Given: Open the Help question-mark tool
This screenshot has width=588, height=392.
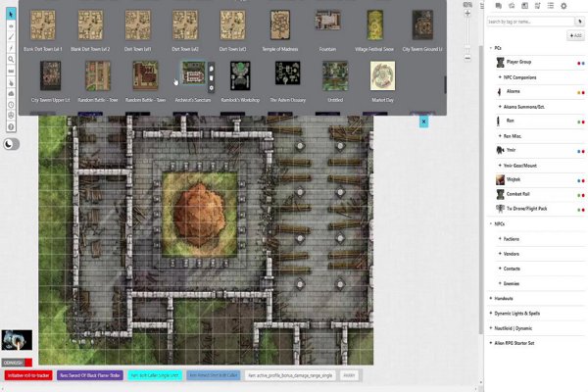Looking at the screenshot, I should (11, 126).
